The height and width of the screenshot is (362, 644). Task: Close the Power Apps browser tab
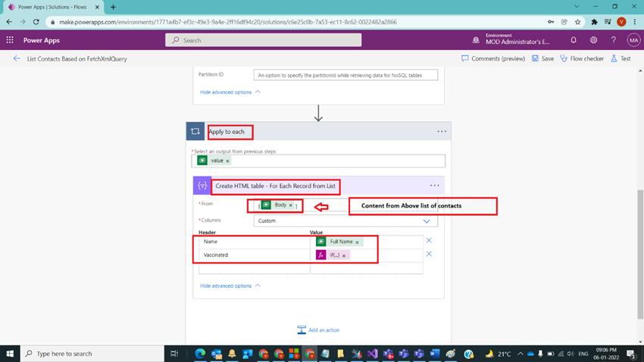point(97,7)
